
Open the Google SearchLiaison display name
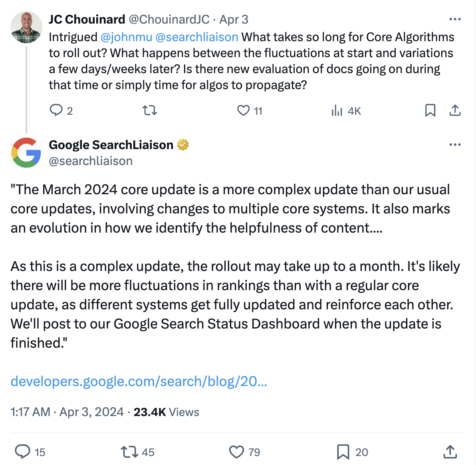click(x=111, y=145)
